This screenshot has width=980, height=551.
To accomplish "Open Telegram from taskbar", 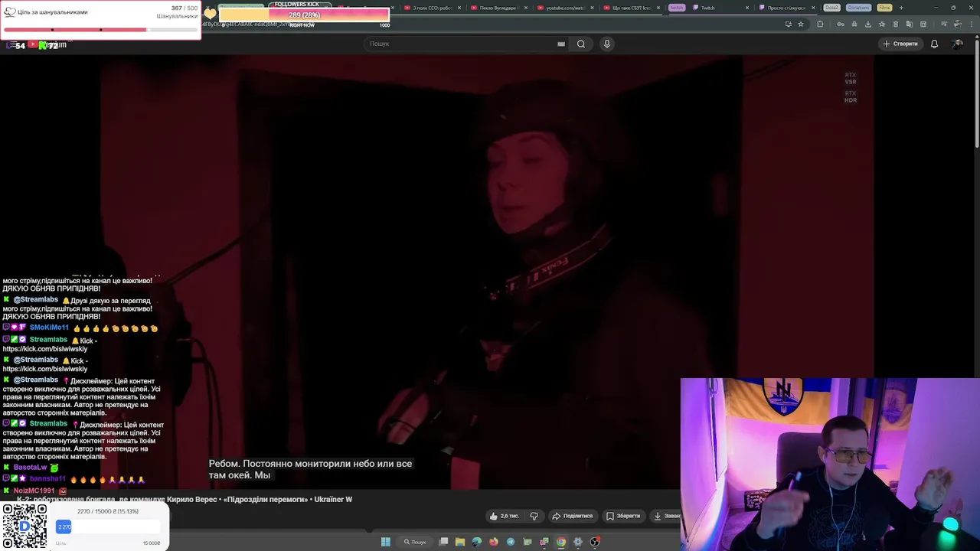I will pyautogui.click(x=511, y=542).
